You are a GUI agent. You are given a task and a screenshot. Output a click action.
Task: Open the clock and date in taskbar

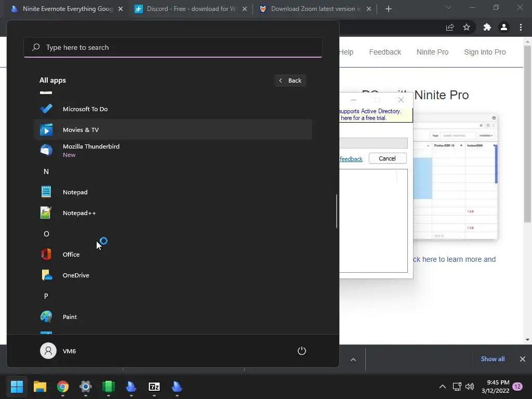click(x=495, y=387)
